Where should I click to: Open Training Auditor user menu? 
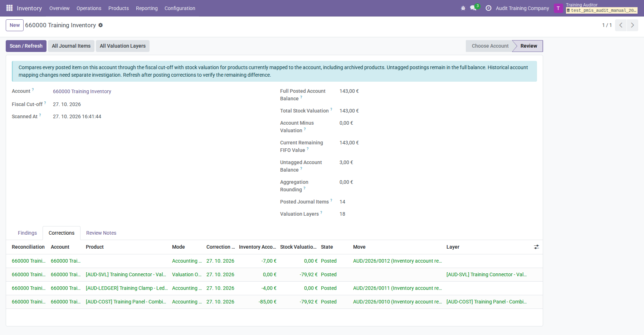(x=601, y=8)
